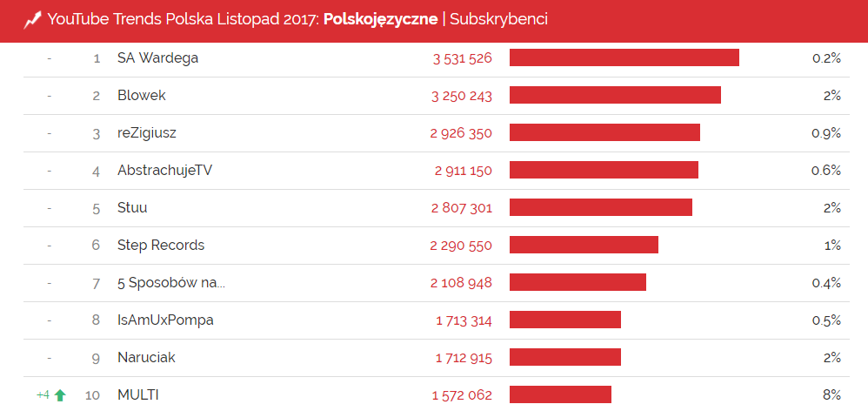Click the subscriber count 2 926 350
The height and width of the screenshot is (411, 868).
point(461,133)
